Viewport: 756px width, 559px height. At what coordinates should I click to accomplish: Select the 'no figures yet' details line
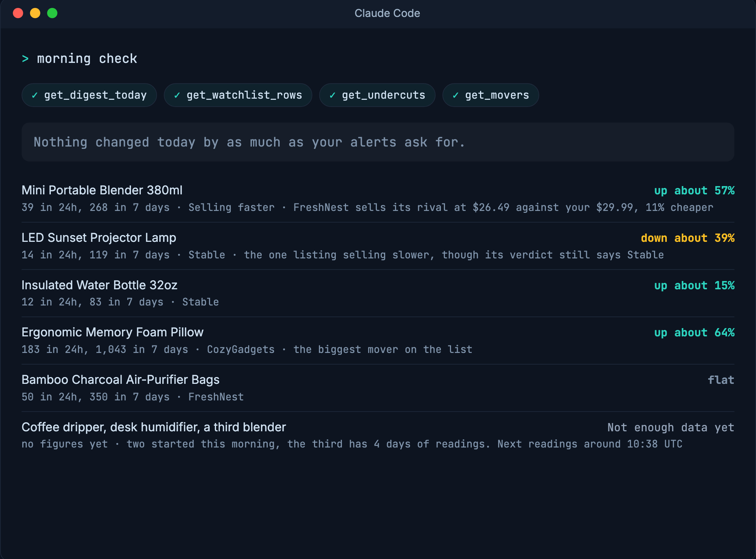tap(352, 444)
